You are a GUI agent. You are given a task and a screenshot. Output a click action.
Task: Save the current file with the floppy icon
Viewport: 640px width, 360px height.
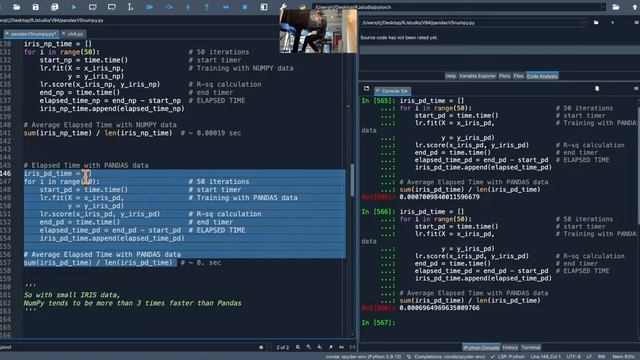(36, 7)
